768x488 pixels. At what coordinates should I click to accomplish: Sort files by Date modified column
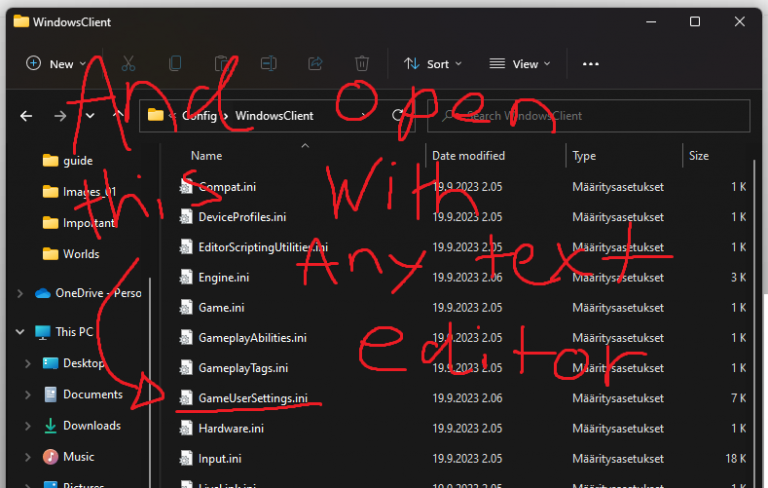tap(468, 156)
